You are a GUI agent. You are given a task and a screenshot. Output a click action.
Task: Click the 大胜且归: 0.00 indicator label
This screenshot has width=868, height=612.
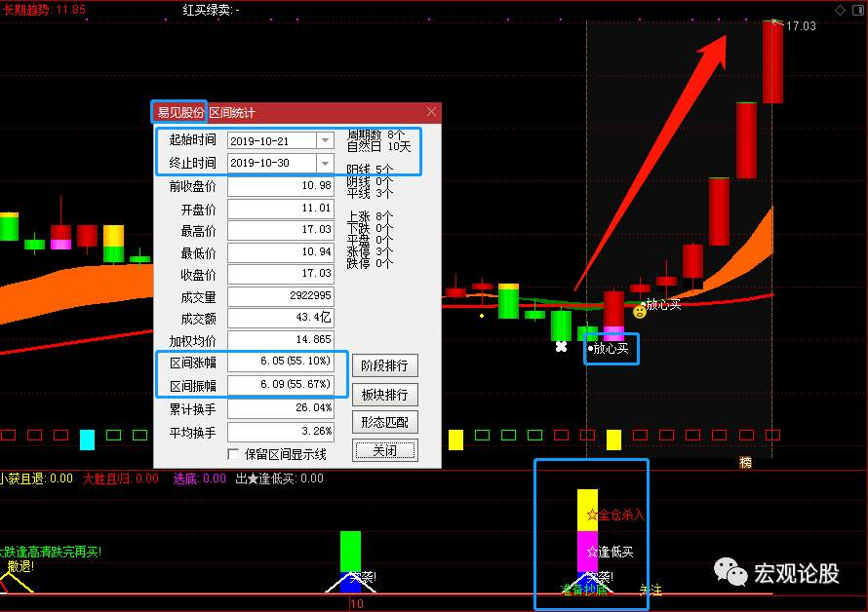(120, 478)
